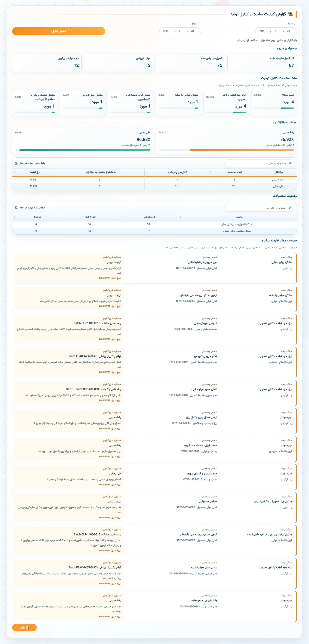This screenshot has width=309, height=644.
Task: Click حداکثر خلأ نهایی indicator text
Action: pyautogui.click(x=208, y=502)
